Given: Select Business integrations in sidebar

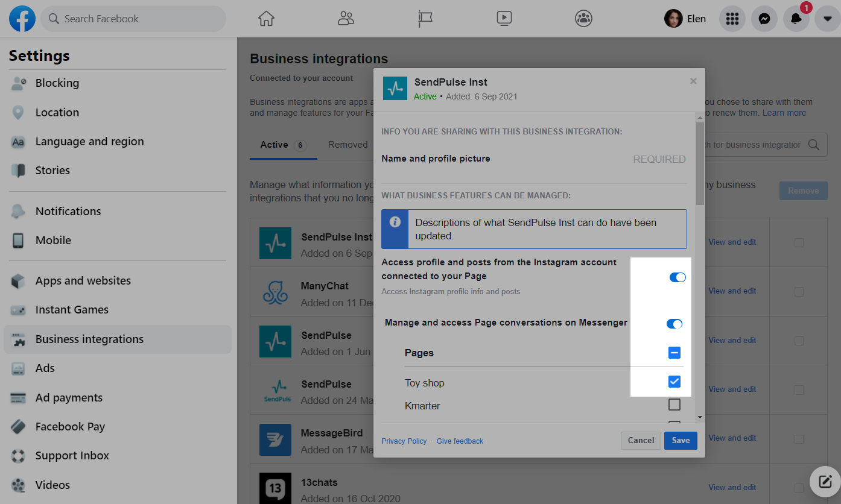Looking at the screenshot, I should [x=118, y=339].
